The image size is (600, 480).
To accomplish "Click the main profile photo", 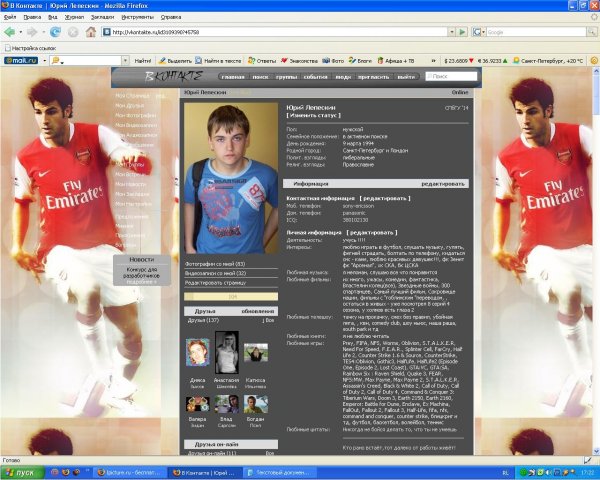I will point(231,178).
